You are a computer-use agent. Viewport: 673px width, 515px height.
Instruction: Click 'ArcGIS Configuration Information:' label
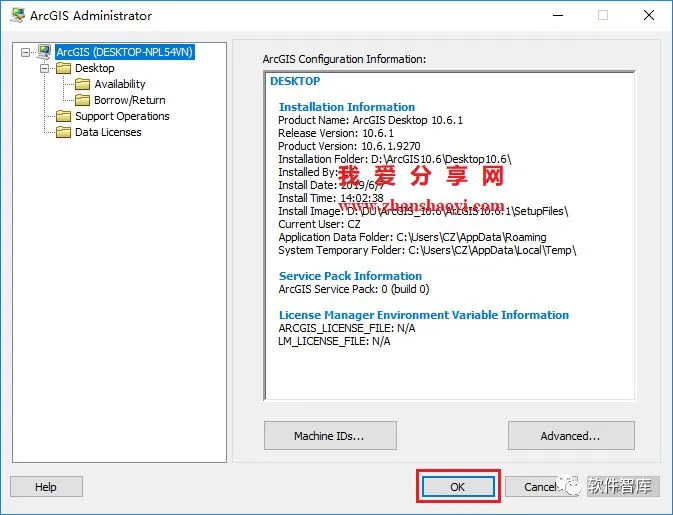[344, 59]
